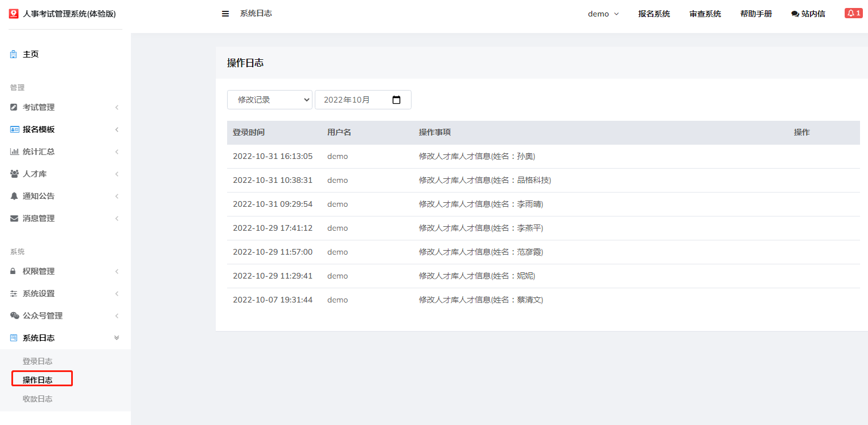
Task: Click the 公众号管理 WeChat icon
Action: tap(15, 316)
